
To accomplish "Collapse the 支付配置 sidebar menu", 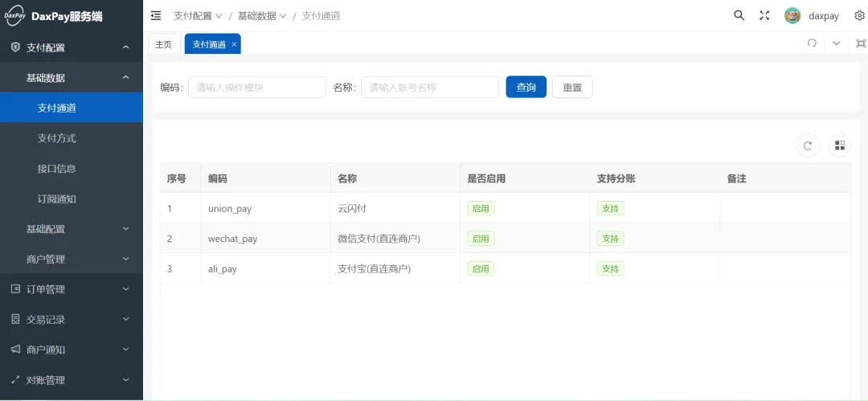I will [125, 47].
